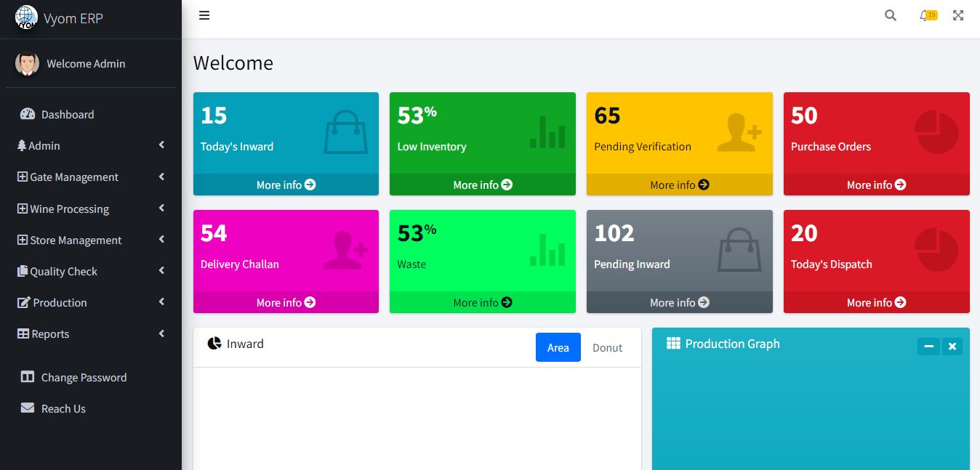Viewport: 980px width, 470px height.
Task: Open the notifications bell icon
Action: [925, 15]
